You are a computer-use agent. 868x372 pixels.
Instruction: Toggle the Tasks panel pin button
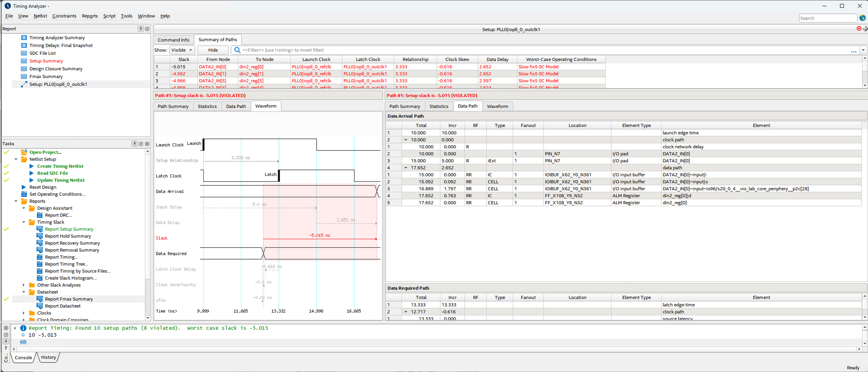[135, 144]
